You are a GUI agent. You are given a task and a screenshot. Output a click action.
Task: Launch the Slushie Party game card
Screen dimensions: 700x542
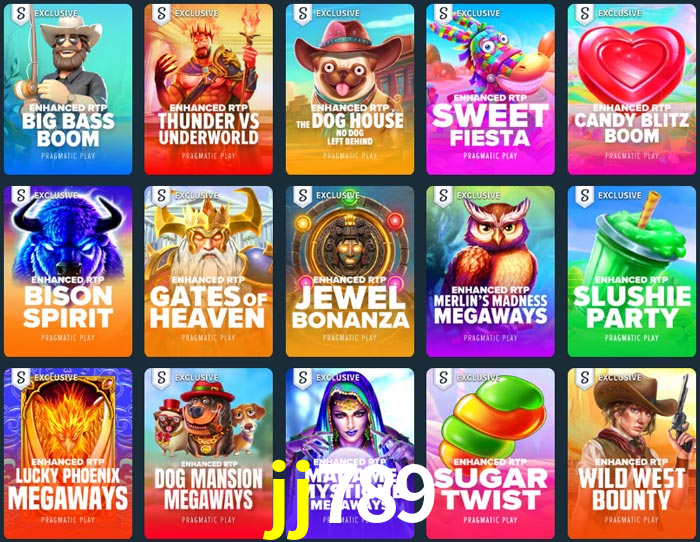coord(632,271)
